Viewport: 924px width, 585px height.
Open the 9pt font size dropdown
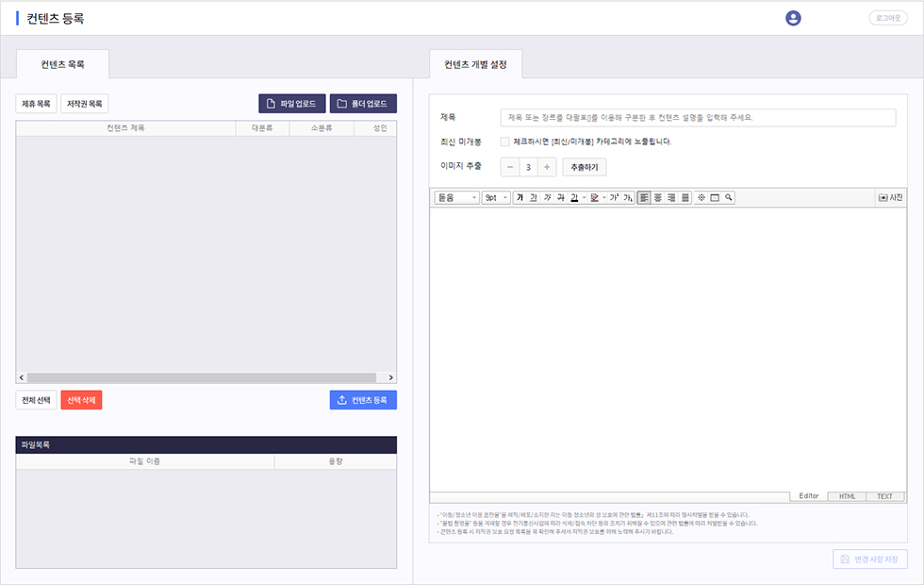click(x=496, y=198)
